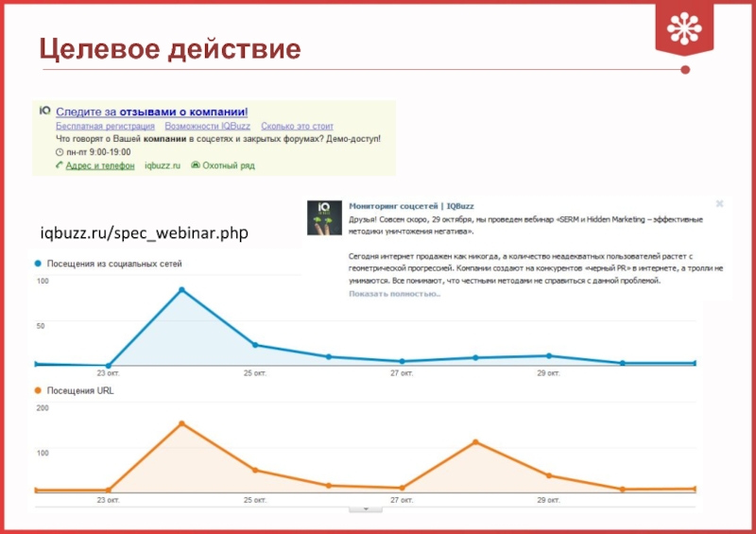The height and width of the screenshot is (534, 756).
Task: Expand the post with 'Показать полностью..'
Action: click(x=394, y=294)
